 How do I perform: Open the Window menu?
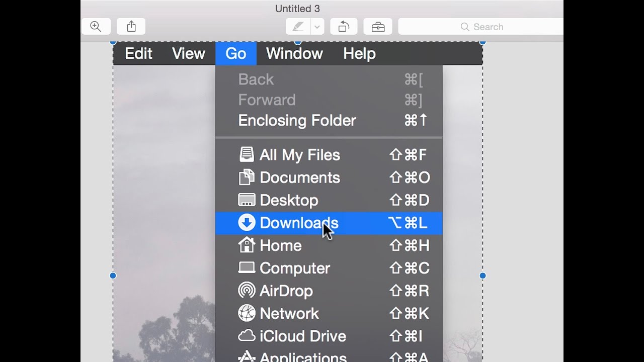point(294,53)
